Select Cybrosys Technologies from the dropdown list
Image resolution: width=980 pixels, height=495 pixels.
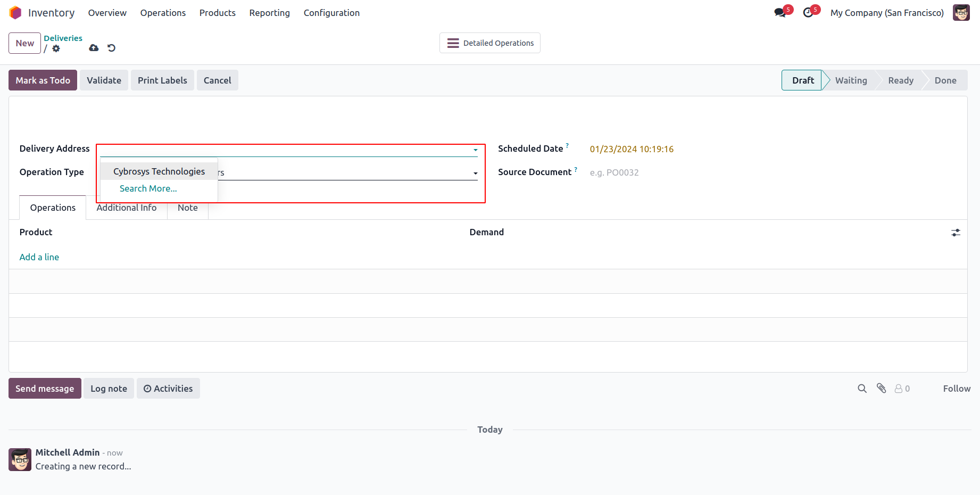pyautogui.click(x=159, y=171)
